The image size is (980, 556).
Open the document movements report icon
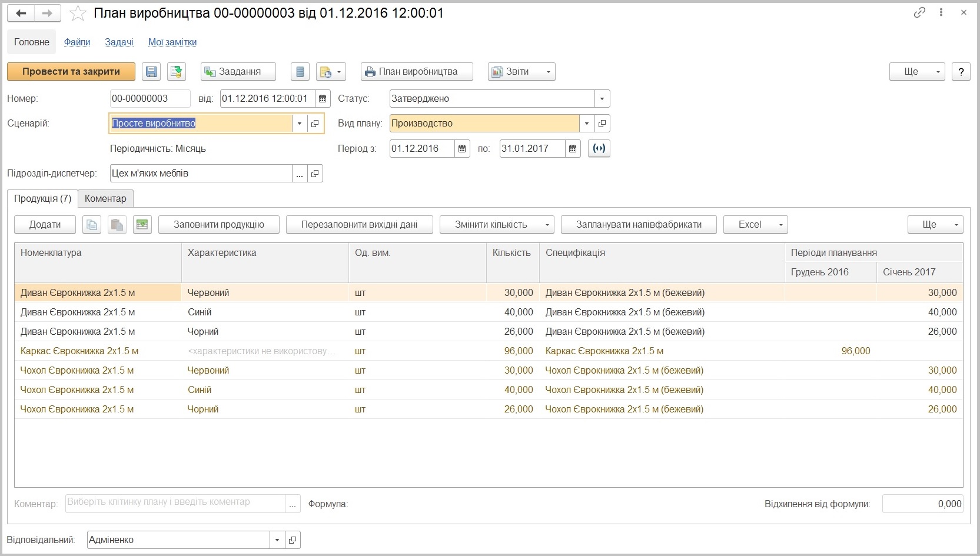(x=300, y=72)
